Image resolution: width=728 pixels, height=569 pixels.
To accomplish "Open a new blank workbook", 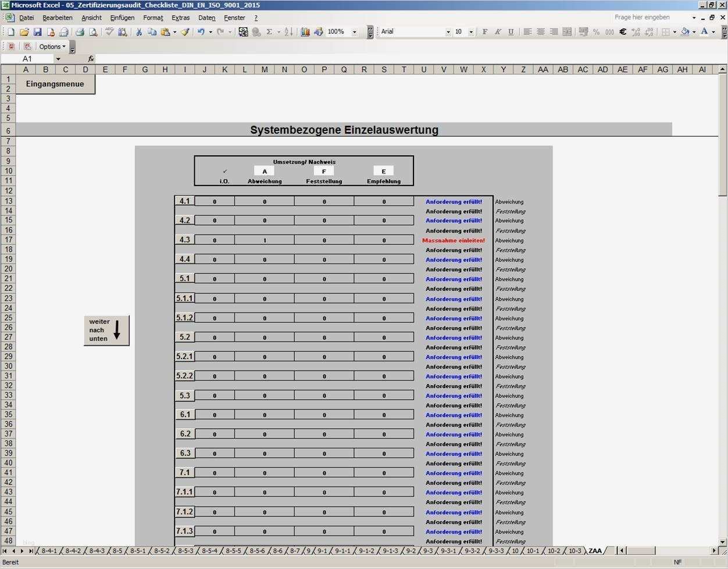I will [10, 31].
